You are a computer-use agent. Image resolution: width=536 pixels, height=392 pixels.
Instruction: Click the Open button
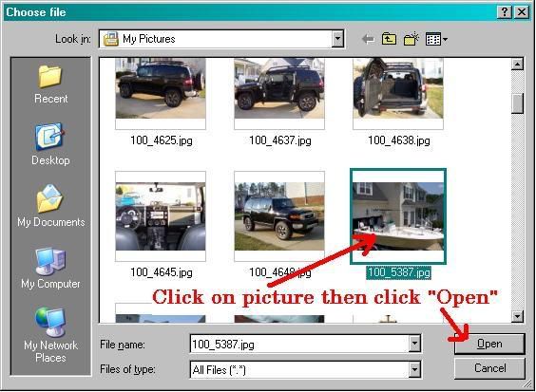489,344
